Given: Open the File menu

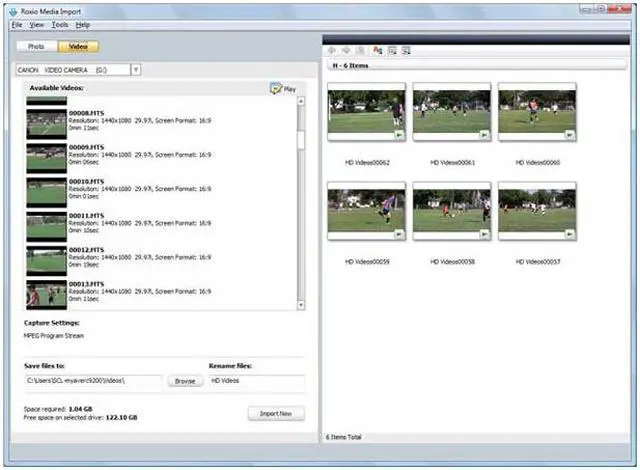Looking at the screenshot, I should [x=17, y=24].
